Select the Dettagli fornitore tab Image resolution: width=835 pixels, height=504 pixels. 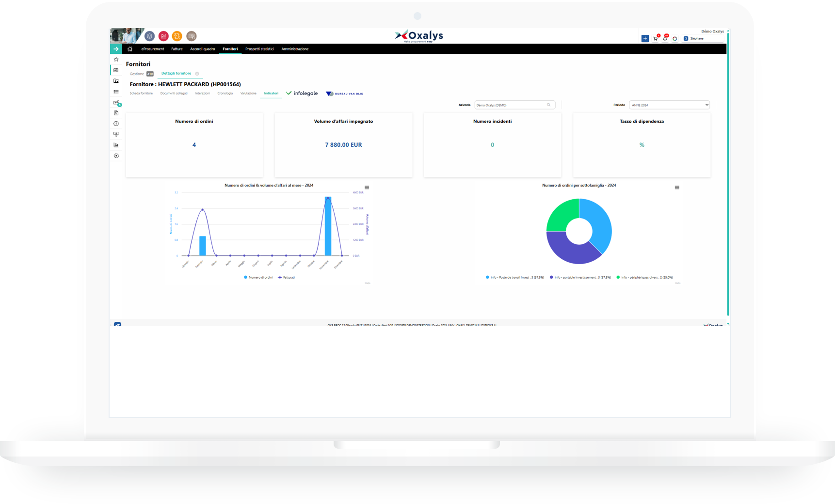pyautogui.click(x=176, y=74)
